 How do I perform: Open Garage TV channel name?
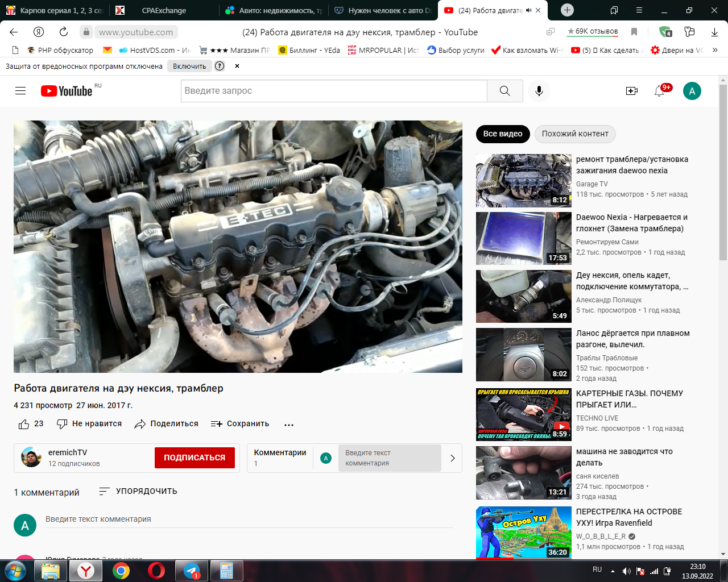point(592,184)
